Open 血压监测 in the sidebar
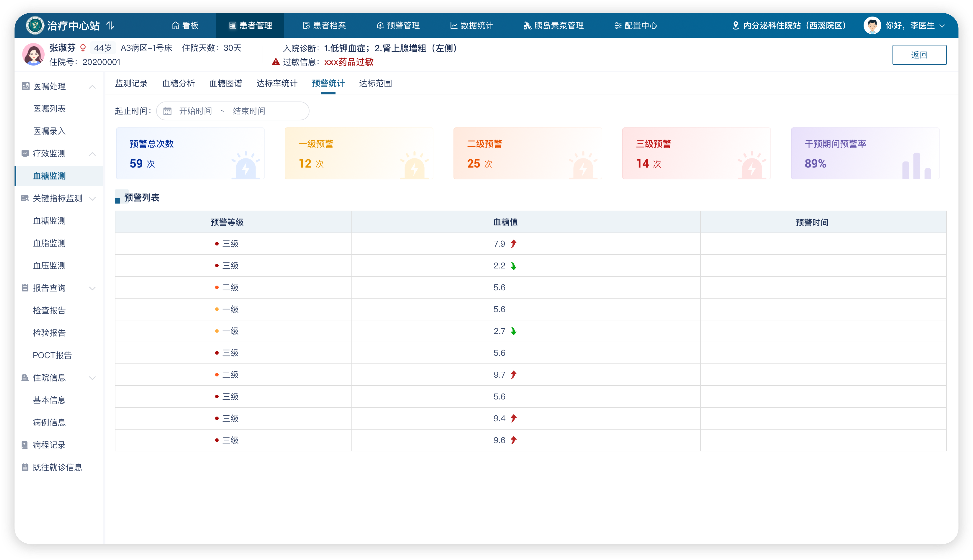This screenshot has width=973, height=560. [x=49, y=266]
